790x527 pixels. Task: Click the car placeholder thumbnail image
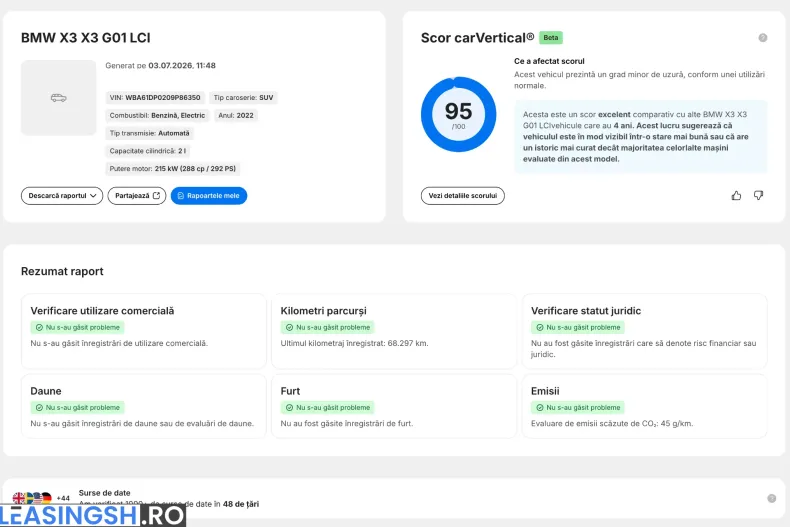pyautogui.click(x=58, y=98)
